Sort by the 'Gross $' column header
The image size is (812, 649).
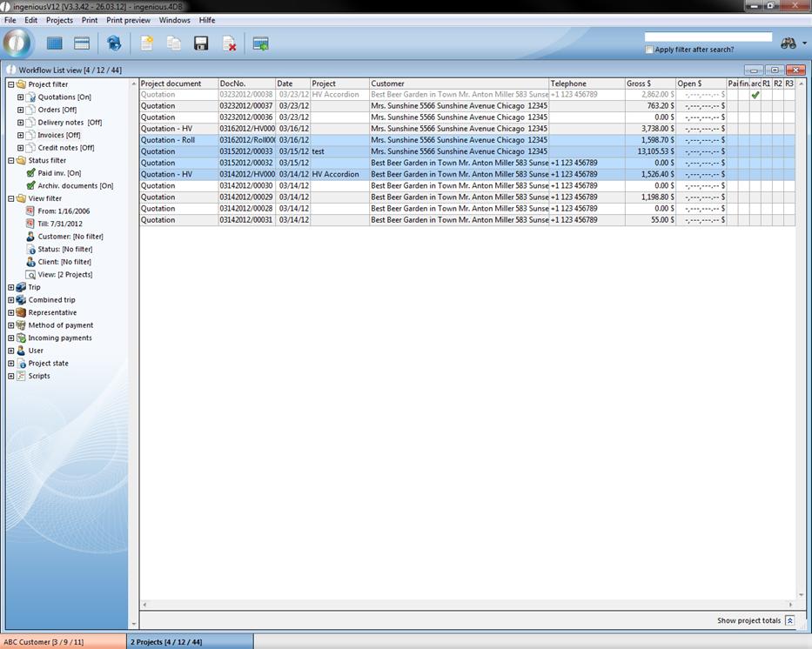click(649, 84)
